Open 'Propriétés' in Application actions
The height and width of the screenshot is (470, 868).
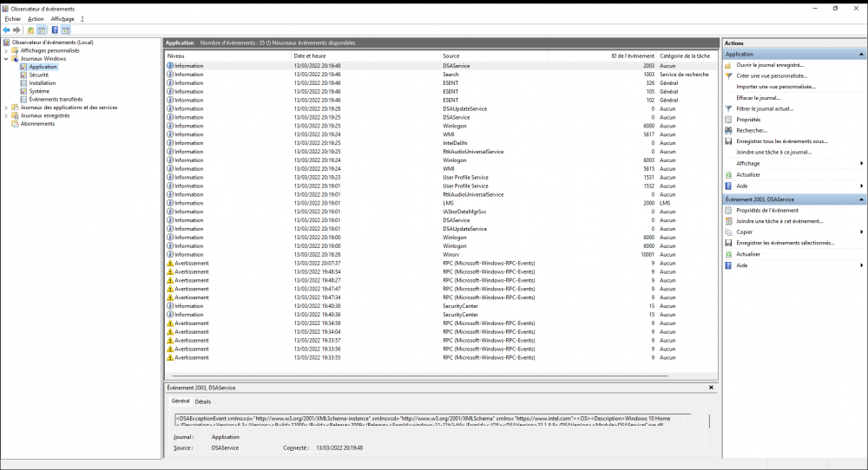click(748, 120)
